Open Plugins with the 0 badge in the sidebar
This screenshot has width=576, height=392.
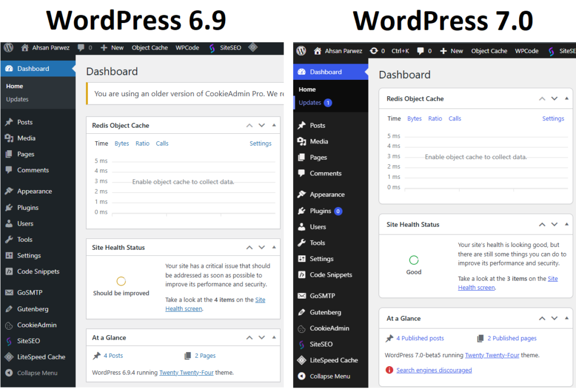(321, 211)
